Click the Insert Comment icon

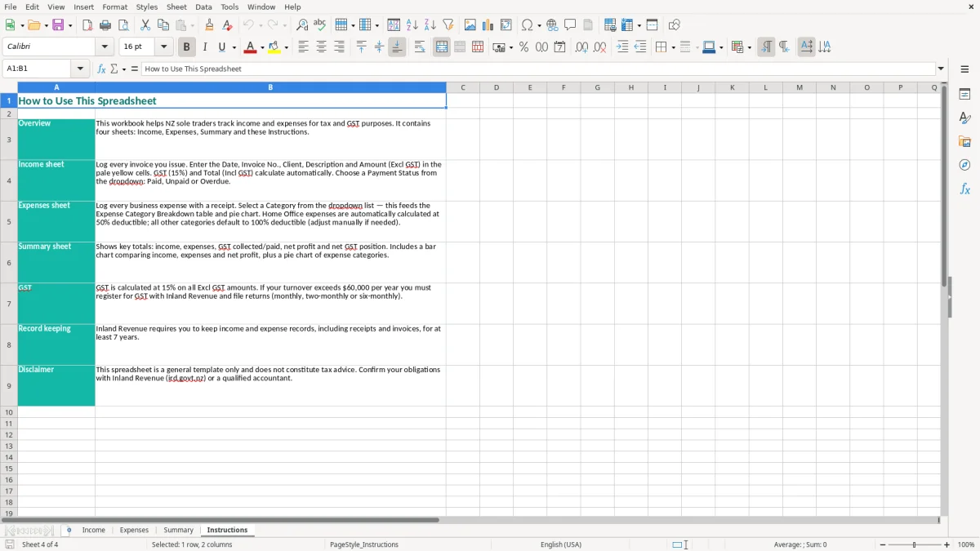(x=570, y=25)
